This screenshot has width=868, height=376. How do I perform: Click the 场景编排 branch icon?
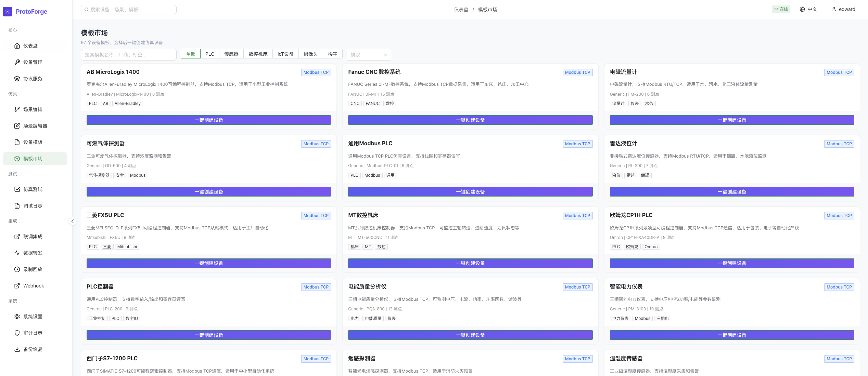tap(17, 109)
